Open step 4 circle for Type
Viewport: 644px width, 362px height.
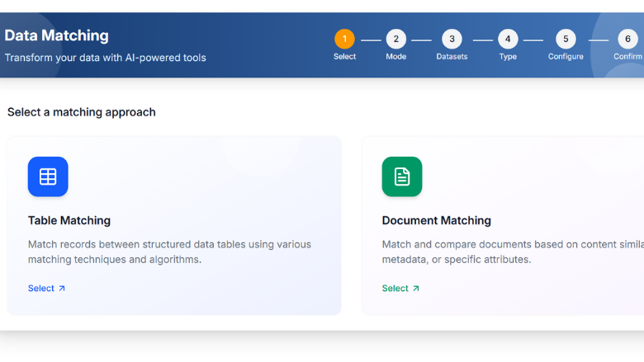508,39
